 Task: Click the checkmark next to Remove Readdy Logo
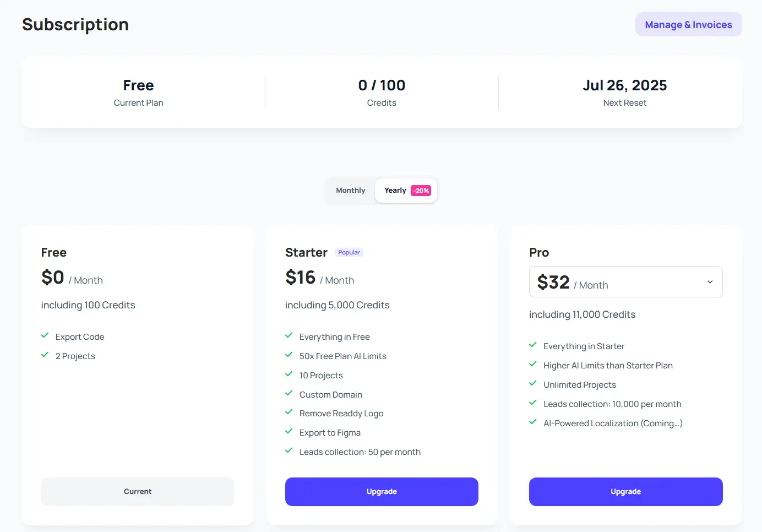[x=289, y=412]
